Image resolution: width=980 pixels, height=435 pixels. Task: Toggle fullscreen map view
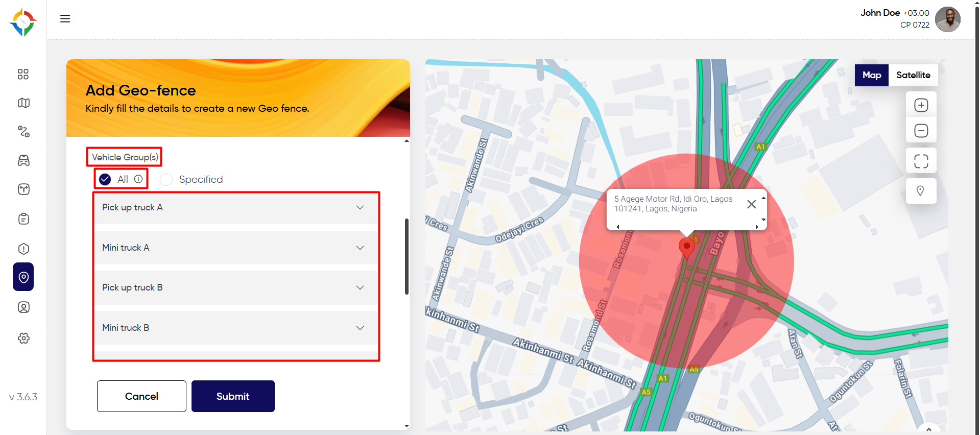pyautogui.click(x=921, y=161)
